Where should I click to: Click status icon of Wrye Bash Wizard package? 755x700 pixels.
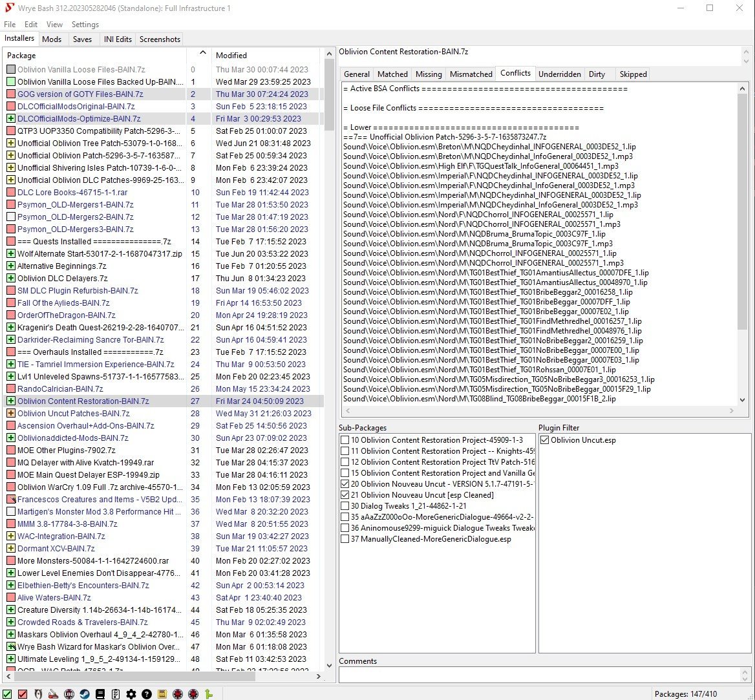coord(10,646)
